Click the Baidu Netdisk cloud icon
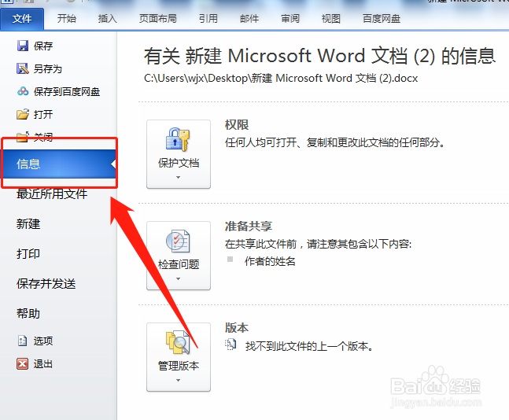Viewport: 509px width, 420px height. pos(23,91)
